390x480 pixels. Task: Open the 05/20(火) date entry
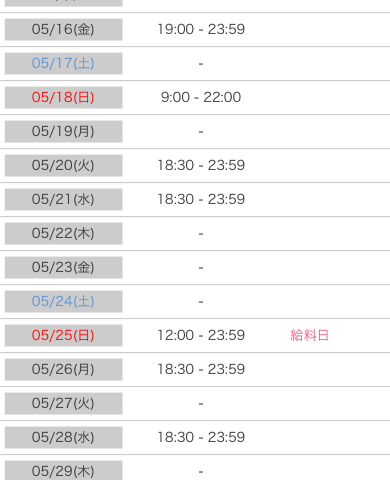click(63, 165)
